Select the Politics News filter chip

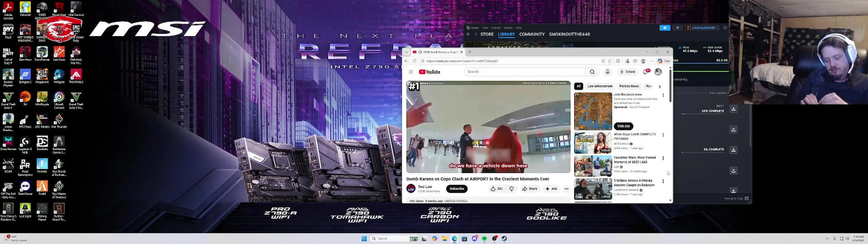[629, 86]
